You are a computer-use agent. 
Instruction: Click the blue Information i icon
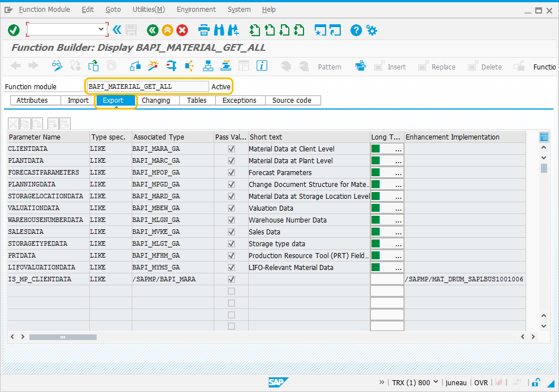coord(262,66)
